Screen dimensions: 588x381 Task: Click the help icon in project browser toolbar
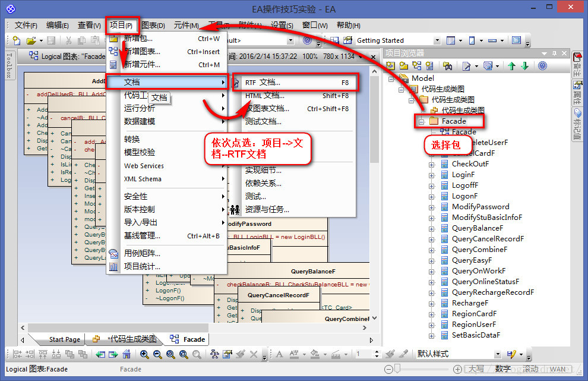tap(542, 66)
